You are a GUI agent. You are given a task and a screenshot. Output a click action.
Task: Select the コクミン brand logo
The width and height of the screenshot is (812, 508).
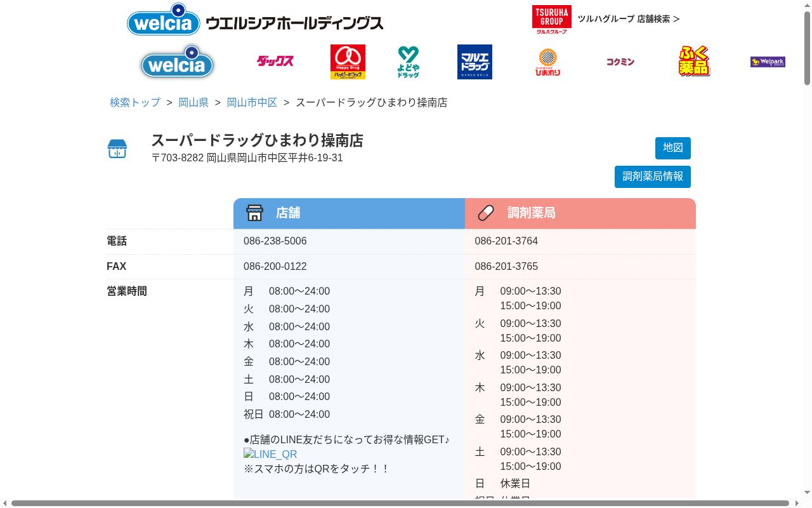pyautogui.click(x=620, y=62)
